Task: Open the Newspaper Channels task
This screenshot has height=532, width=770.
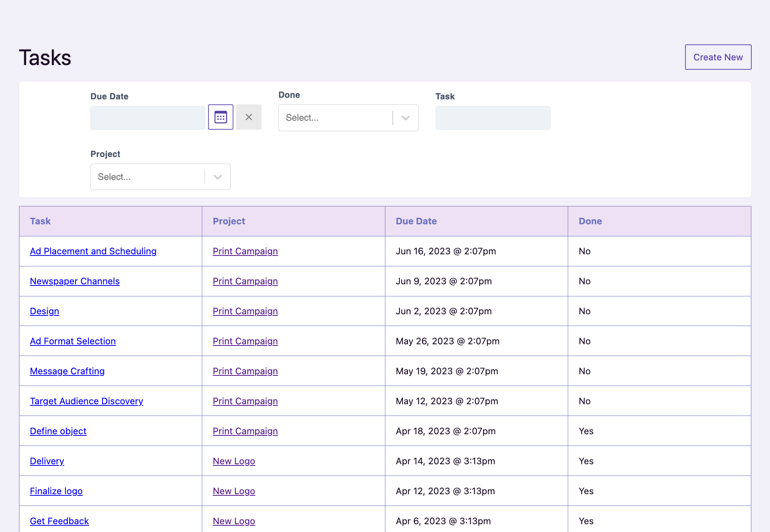Action: 74,281
